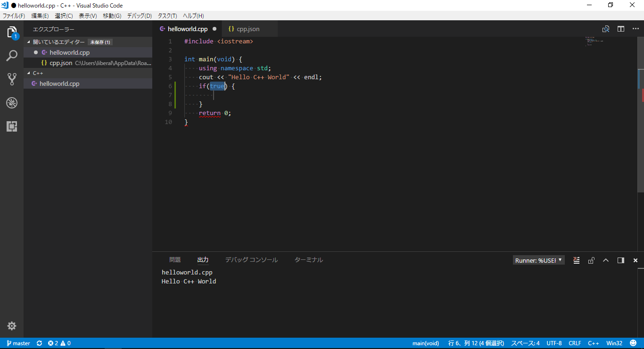Screen dimensions: 644x349
Task: Close the bottom panel
Action: 636,260
